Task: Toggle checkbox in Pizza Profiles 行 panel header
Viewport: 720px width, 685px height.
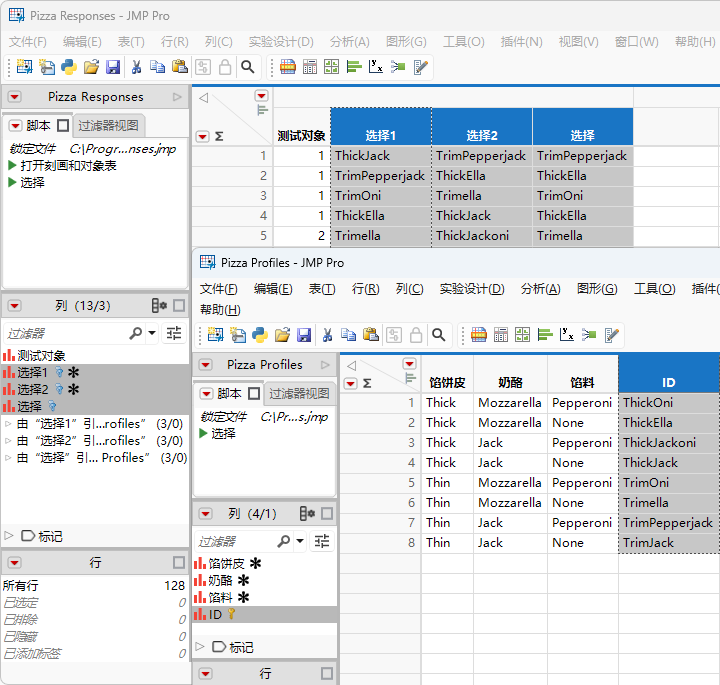Action: click(x=327, y=674)
